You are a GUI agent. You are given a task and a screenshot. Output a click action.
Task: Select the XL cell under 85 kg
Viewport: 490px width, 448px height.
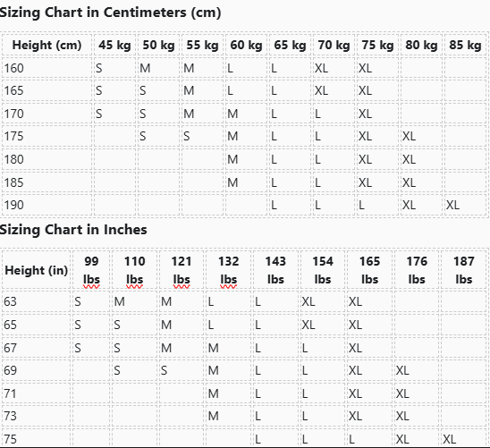tap(465, 205)
